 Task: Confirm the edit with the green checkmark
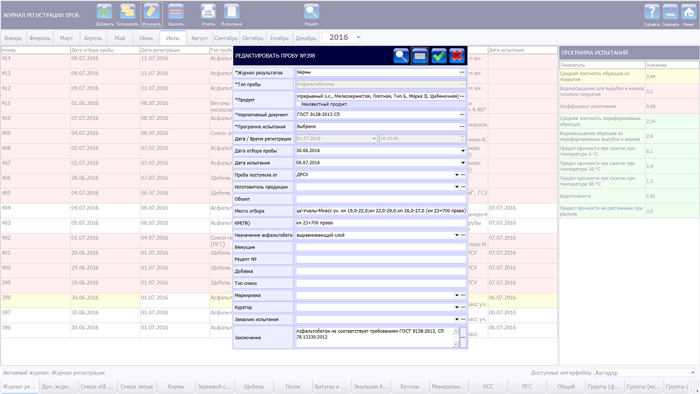pyautogui.click(x=438, y=56)
